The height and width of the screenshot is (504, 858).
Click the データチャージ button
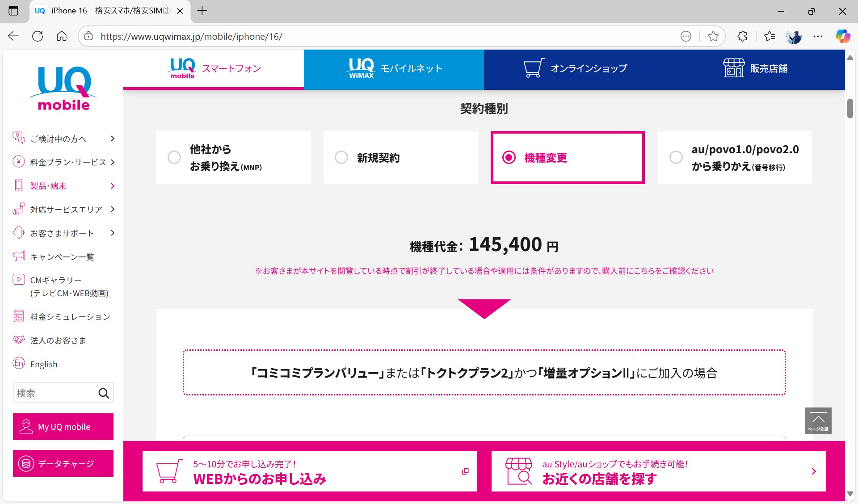(63, 463)
